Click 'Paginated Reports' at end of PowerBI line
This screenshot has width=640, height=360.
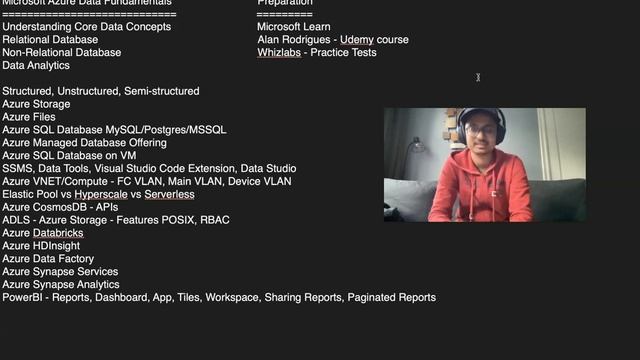392,298
